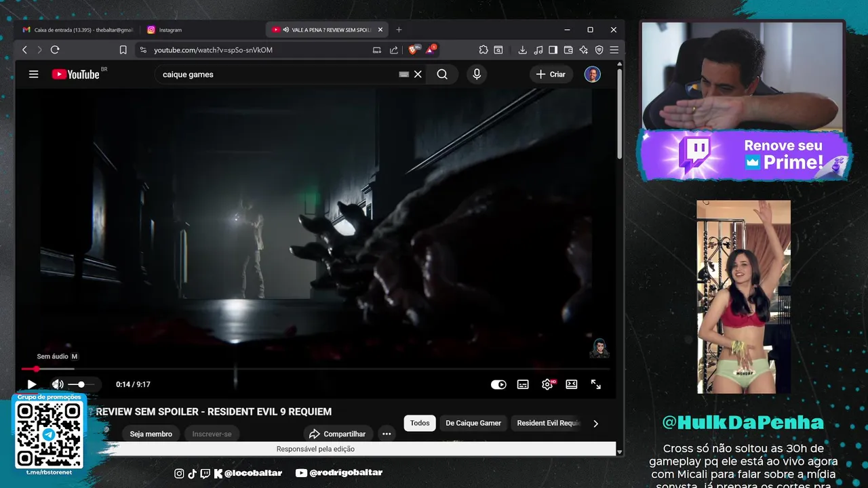Select the Todos filter chip
This screenshot has height=488, width=868.
click(420, 423)
